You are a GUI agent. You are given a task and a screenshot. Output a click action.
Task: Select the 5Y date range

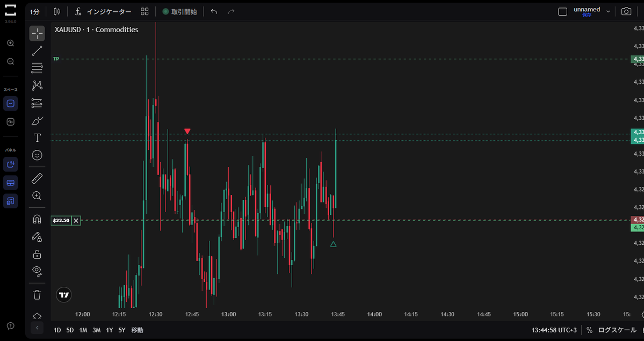(122, 330)
